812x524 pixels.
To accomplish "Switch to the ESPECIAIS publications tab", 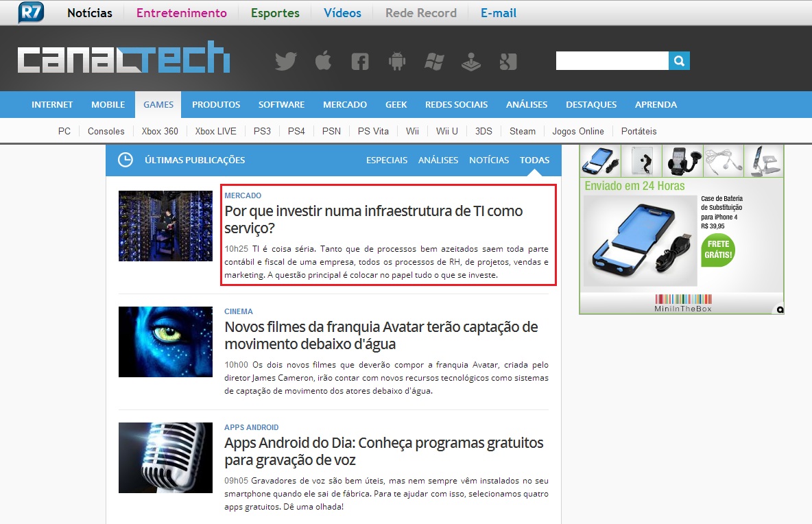I will click(387, 160).
